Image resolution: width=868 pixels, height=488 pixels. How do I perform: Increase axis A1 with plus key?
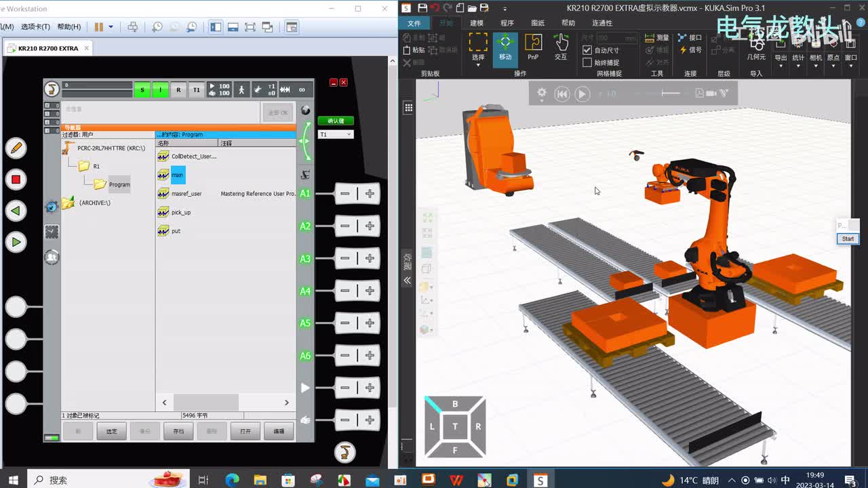pyautogui.click(x=370, y=194)
